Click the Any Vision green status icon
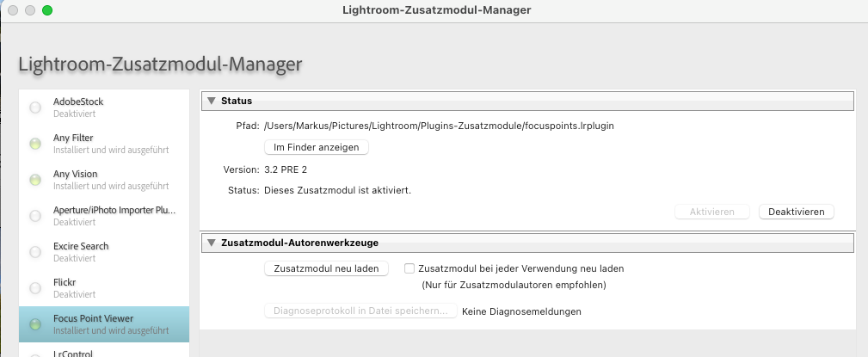This screenshot has height=357, width=868. [35, 180]
